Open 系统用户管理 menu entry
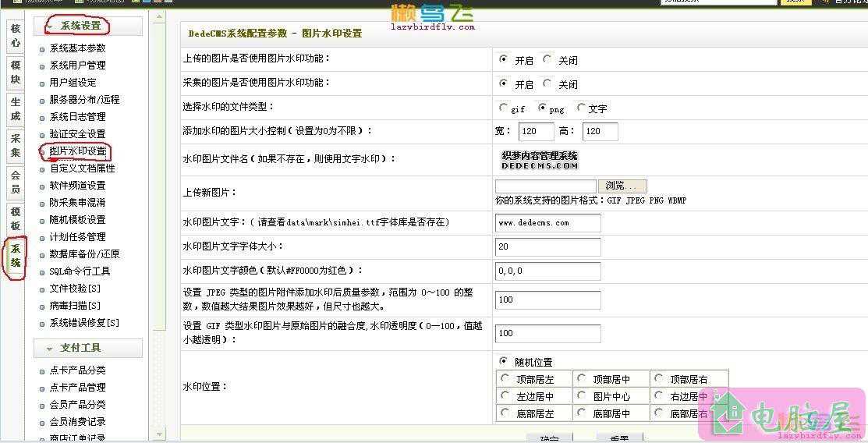This screenshot has width=868, height=443. [77, 66]
